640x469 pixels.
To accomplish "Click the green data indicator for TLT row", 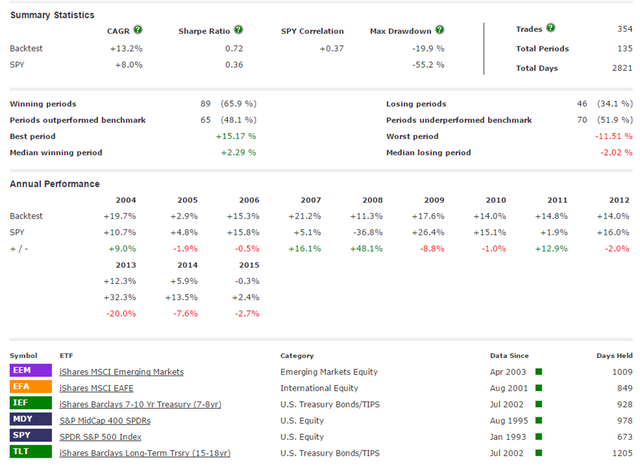I will point(539,453).
